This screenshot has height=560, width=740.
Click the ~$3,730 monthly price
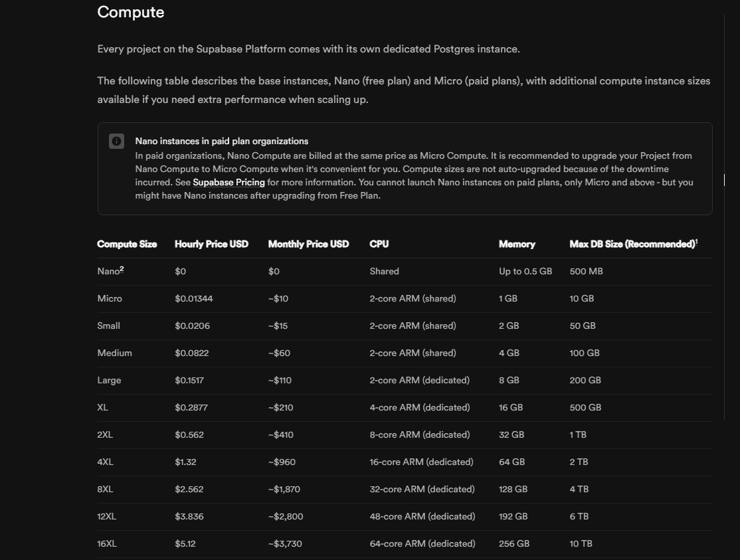point(285,544)
